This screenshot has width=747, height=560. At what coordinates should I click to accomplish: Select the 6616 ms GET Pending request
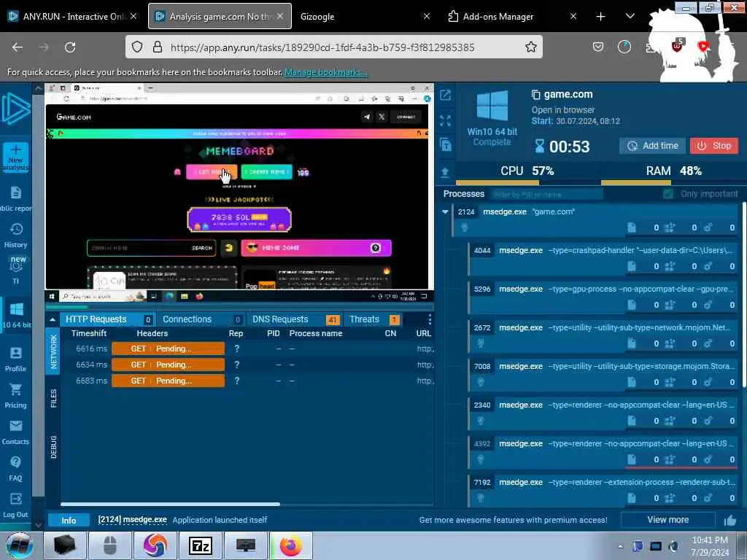[248, 349]
